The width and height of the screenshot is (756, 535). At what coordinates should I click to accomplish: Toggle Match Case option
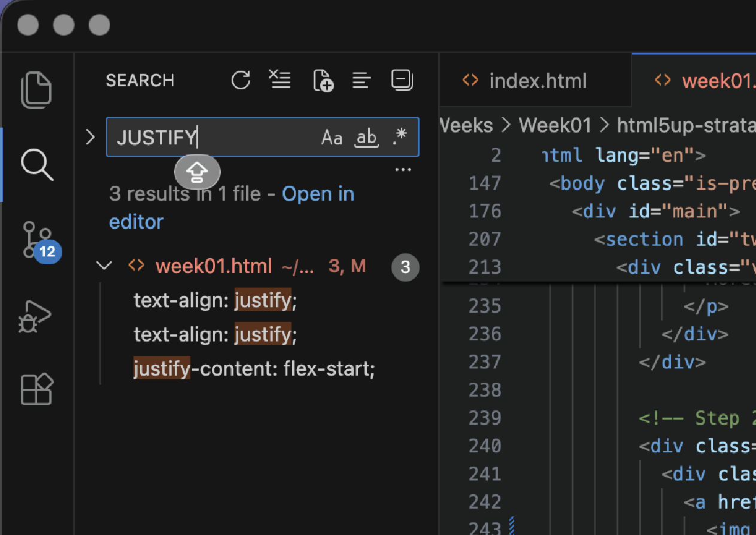(332, 138)
